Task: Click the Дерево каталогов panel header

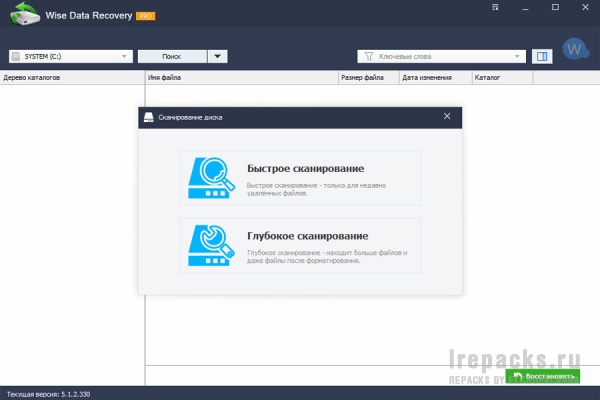Action: point(72,77)
